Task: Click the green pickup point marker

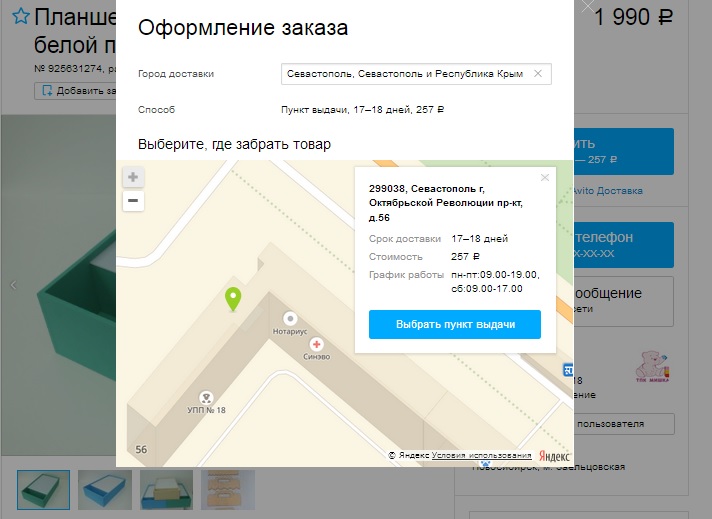Action: 233,299
